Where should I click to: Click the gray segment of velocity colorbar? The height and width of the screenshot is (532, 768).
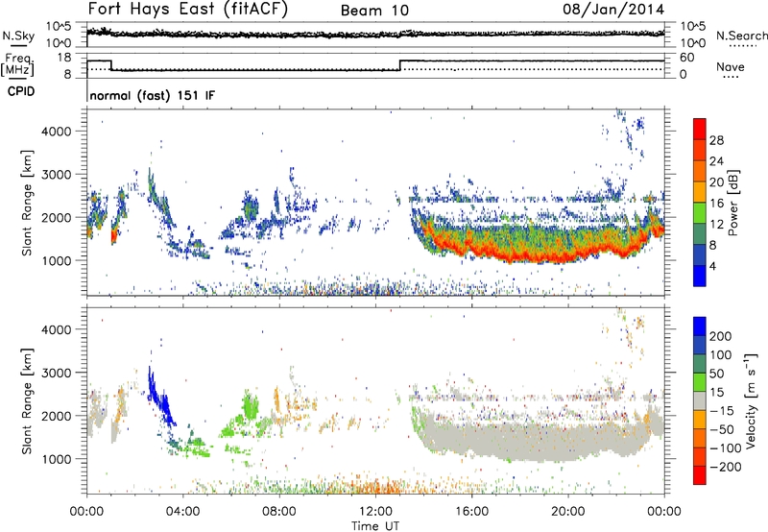coord(700,400)
